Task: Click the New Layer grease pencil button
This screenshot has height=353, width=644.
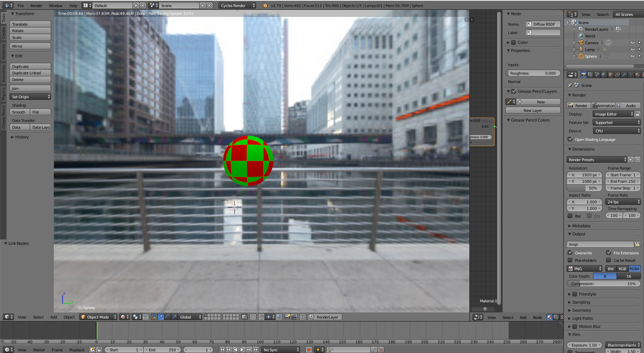Action: tap(532, 110)
